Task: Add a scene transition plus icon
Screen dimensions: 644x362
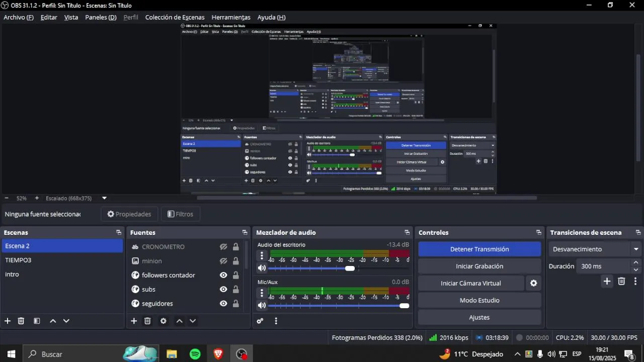Action: [x=607, y=281]
